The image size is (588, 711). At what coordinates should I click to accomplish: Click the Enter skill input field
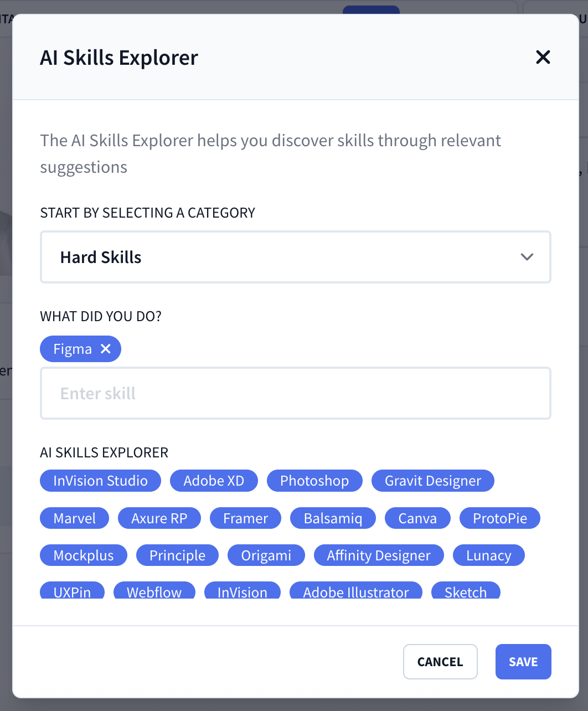(x=295, y=393)
